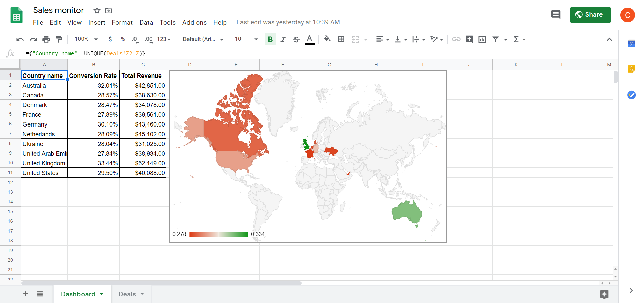
Task: Open the Tools menu
Action: pyautogui.click(x=168, y=22)
